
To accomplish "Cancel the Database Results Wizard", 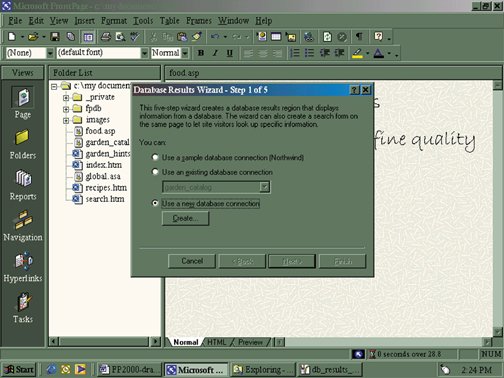I will coord(192,261).
